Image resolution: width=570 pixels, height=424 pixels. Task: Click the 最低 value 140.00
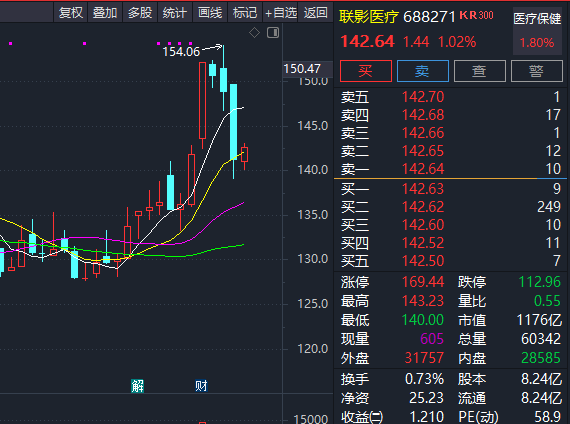click(x=423, y=320)
